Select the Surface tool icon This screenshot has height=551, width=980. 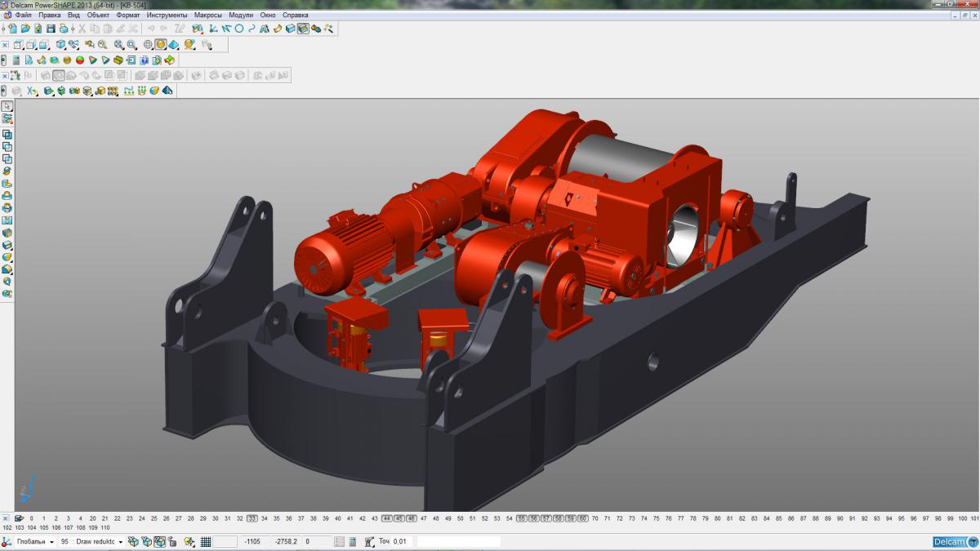[x=277, y=28]
